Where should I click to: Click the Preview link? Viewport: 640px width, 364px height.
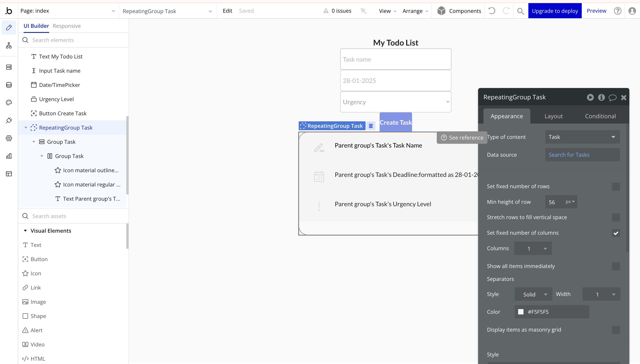pos(596,11)
